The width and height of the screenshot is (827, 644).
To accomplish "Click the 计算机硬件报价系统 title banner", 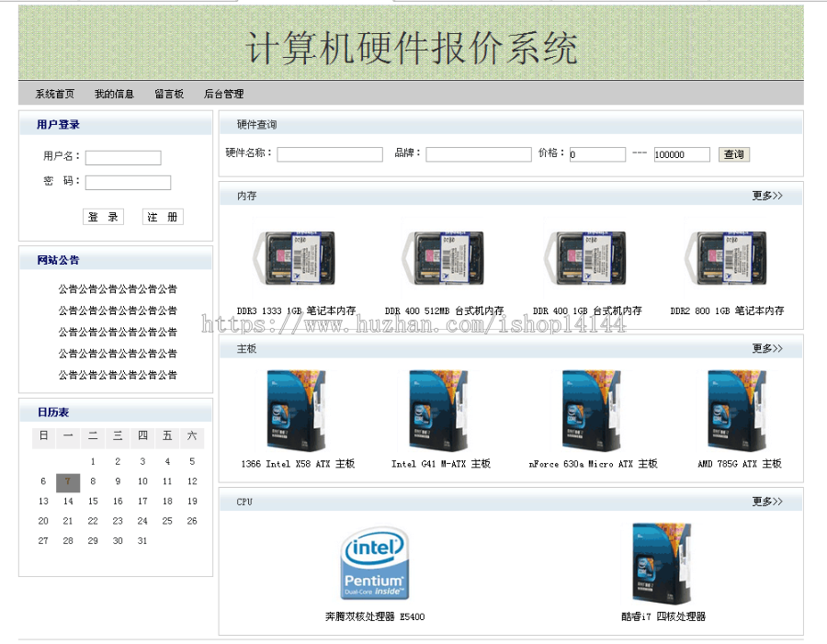I will (x=411, y=48).
